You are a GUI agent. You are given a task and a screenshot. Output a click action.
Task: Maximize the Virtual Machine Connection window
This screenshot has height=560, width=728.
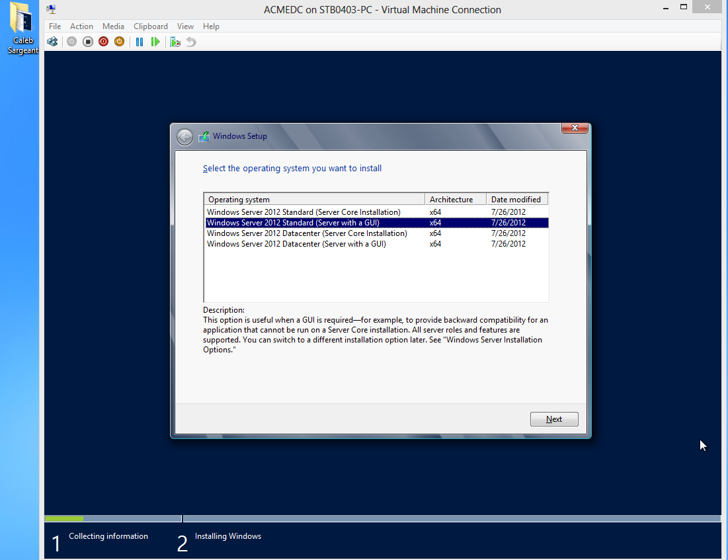point(684,7)
